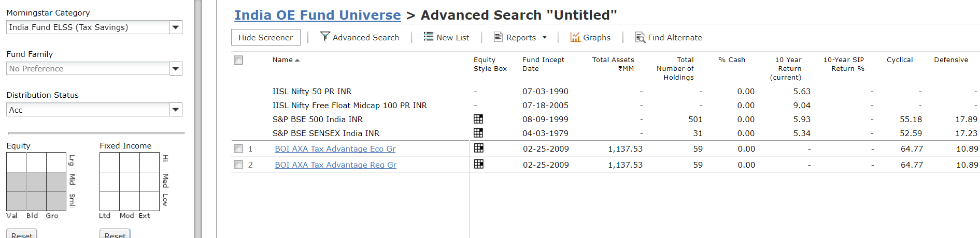980x238 pixels.
Task: Choose New List in toolbar
Action: click(x=446, y=37)
